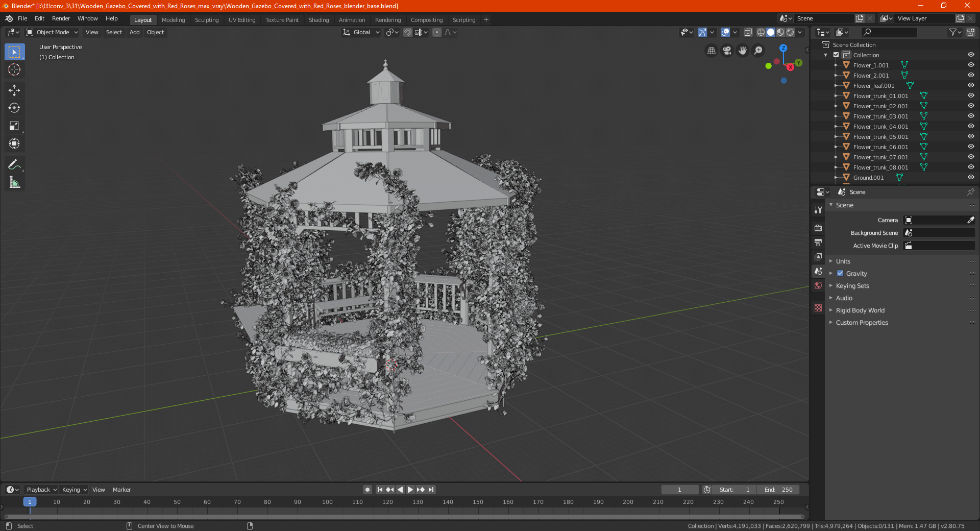This screenshot has height=531, width=980.
Task: Toggle auto keying record button
Action: click(367, 490)
